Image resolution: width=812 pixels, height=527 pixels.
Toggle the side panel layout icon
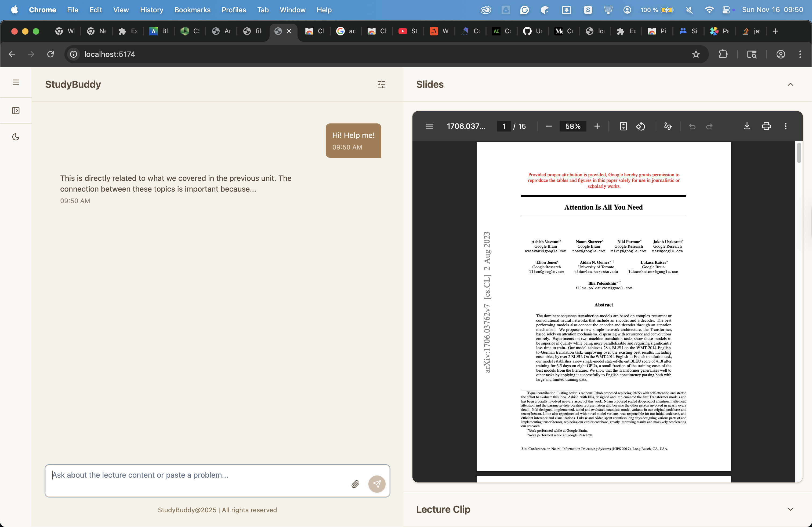pyautogui.click(x=16, y=111)
